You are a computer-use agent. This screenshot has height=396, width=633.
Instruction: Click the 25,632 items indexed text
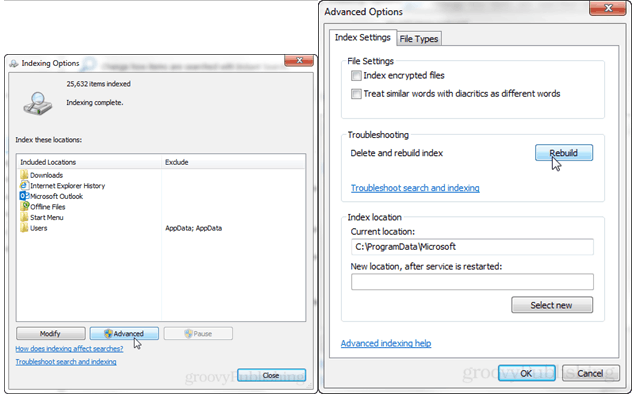(99, 84)
